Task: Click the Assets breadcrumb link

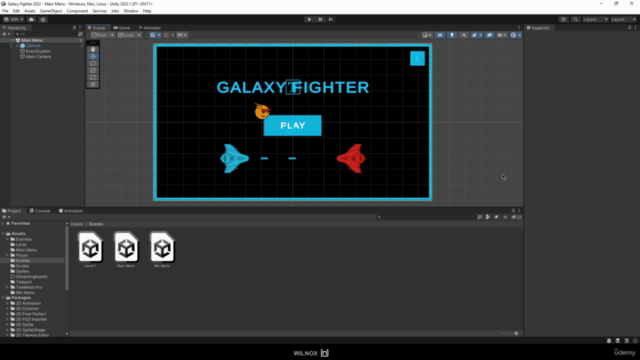Action: click(x=77, y=224)
